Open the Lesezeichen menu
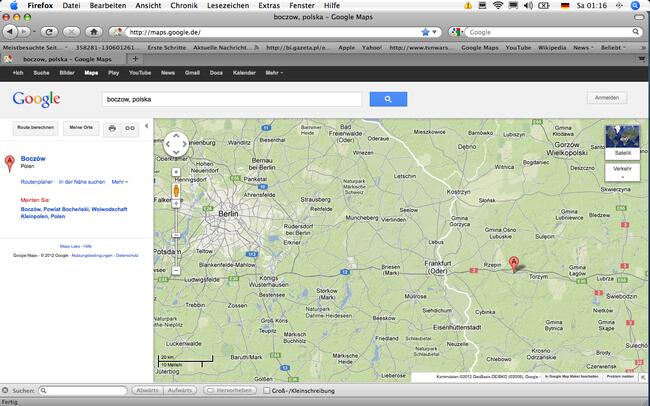Viewport: 650px width, 406px height. coord(225,6)
